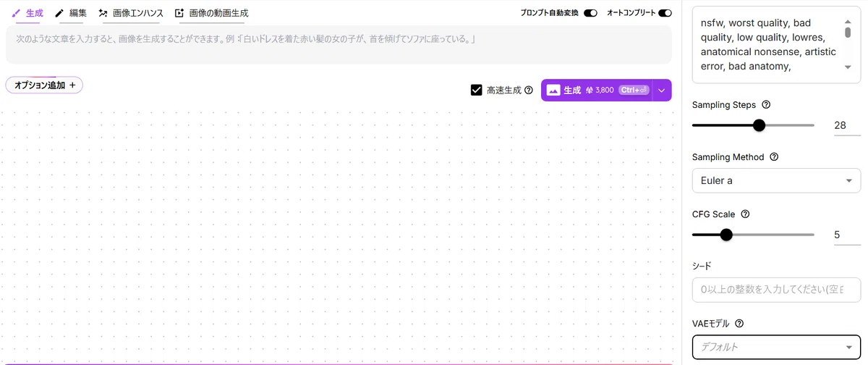The height and width of the screenshot is (365, 868).
Task: Toggle the プロンプト自動変換 switch
Action: click(590, 13)
